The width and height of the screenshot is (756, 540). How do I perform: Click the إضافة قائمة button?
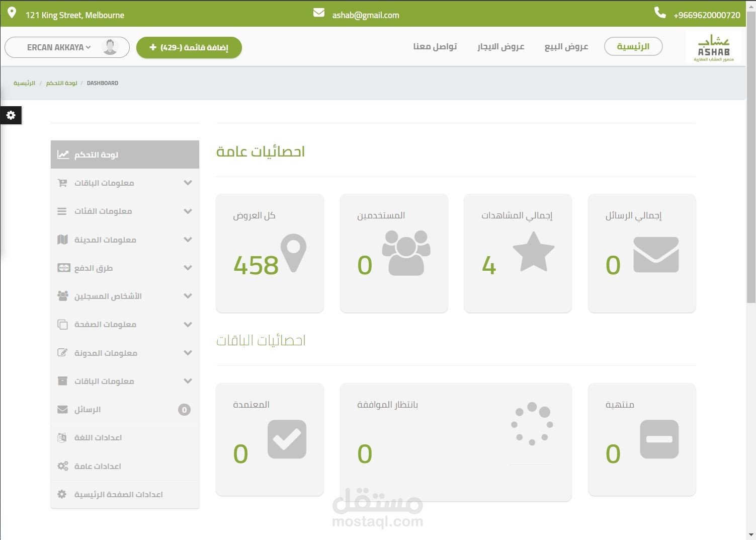pos(189,47)
